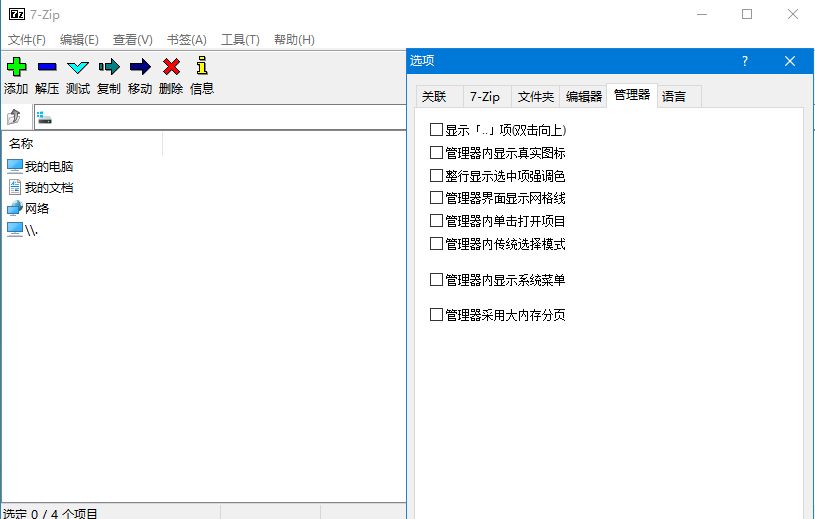Click the blue Extract (解压) toolbar icon

pos(47,68)
